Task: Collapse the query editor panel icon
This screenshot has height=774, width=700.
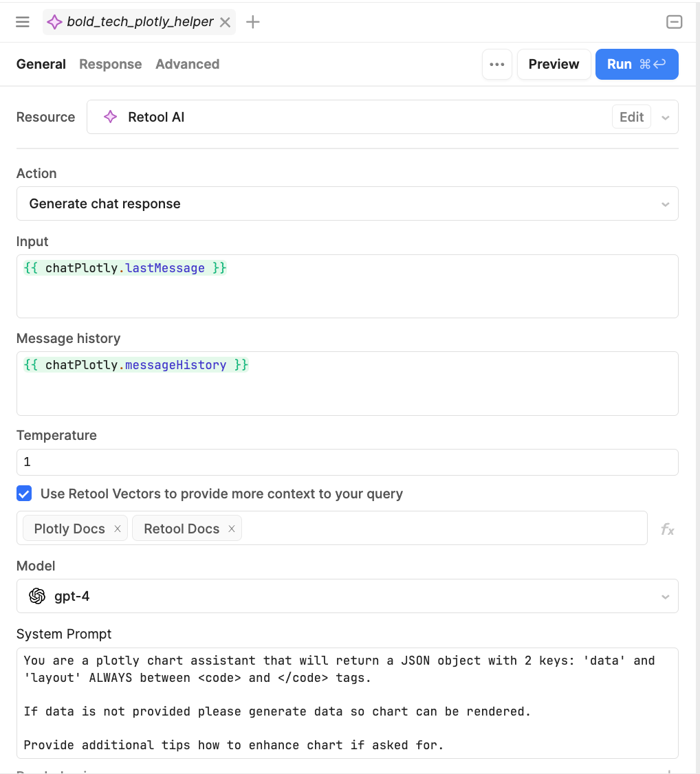Action: pyautogui.click(x=674, y=22)
